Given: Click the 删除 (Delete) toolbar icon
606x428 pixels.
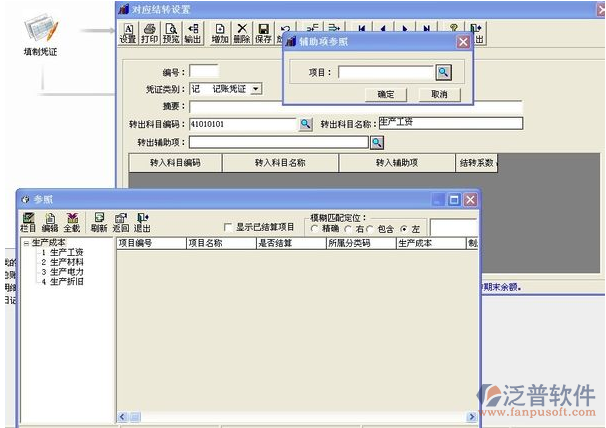Looking at the screenshot, I should point(242,33).
